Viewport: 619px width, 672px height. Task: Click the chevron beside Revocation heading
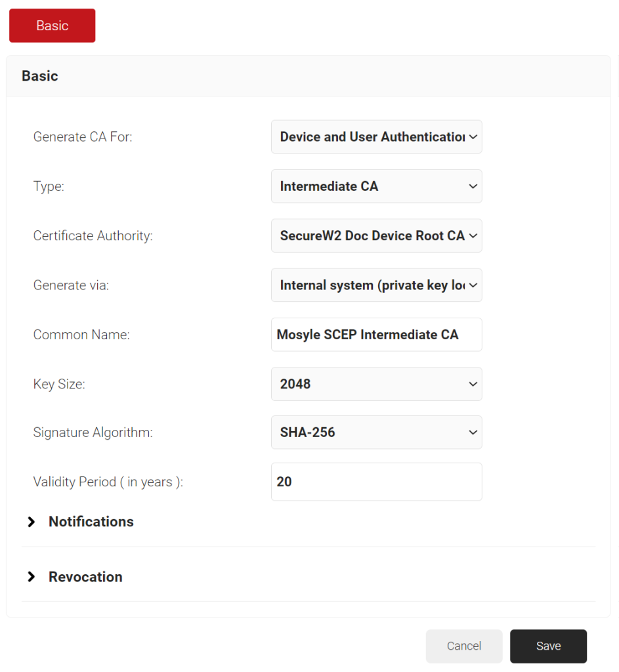pyautogui.click(x=31, y=577)
